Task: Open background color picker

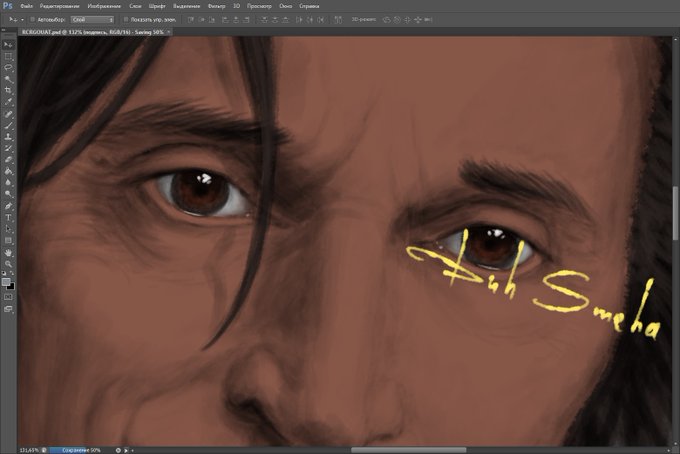Action: point(11,287)
